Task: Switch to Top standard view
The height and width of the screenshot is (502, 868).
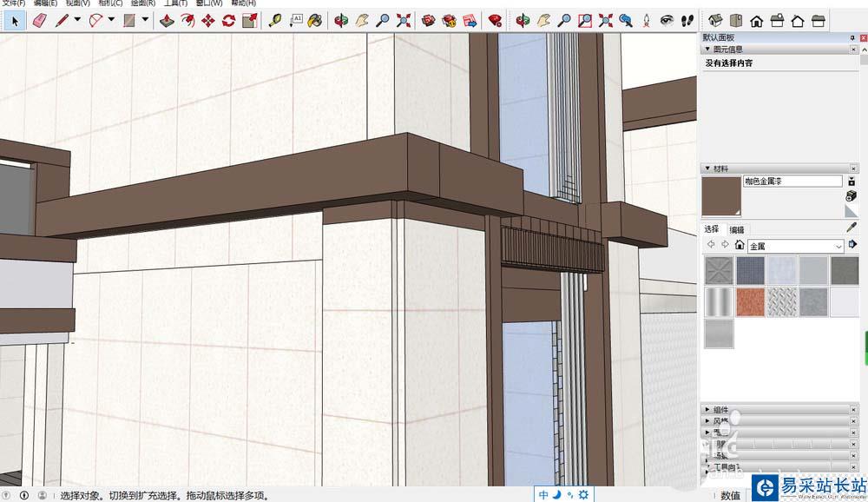Action: tap(736, 21)
